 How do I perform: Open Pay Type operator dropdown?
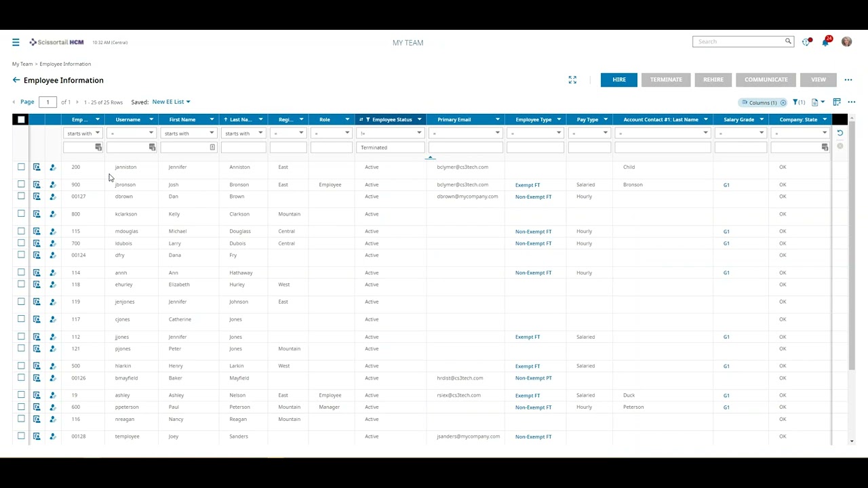point(589,133)
